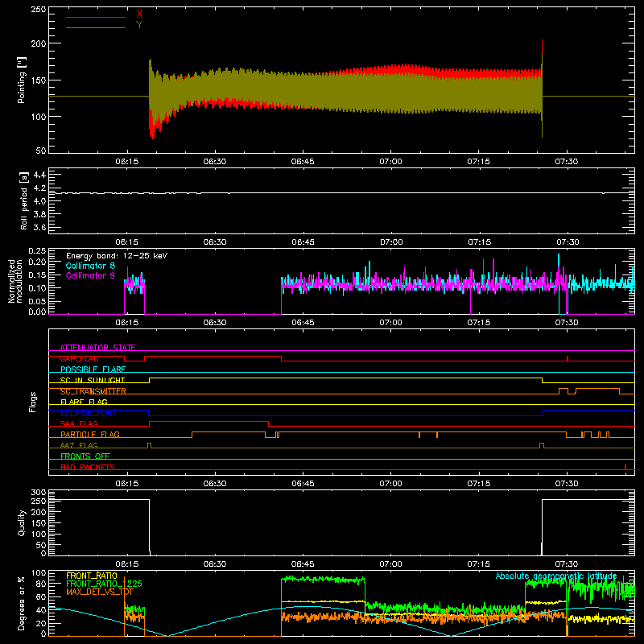
Task: Click the 20 tick on Degrees or % axis
Action: pos(41,623)
